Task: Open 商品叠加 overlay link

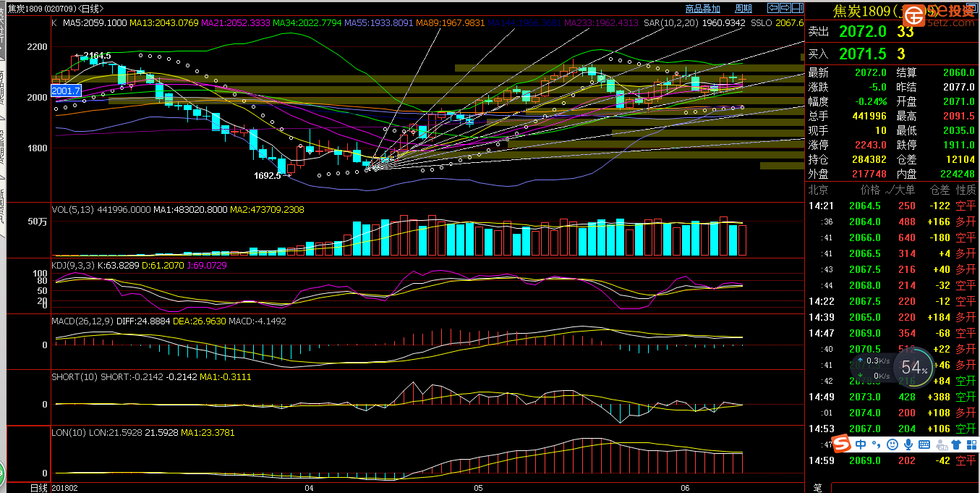Action: coord(703,9)
